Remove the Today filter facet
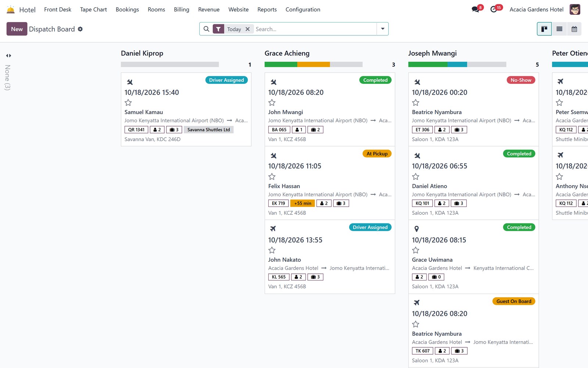Screen dimensions: 588x368 (x=248, y=29)
